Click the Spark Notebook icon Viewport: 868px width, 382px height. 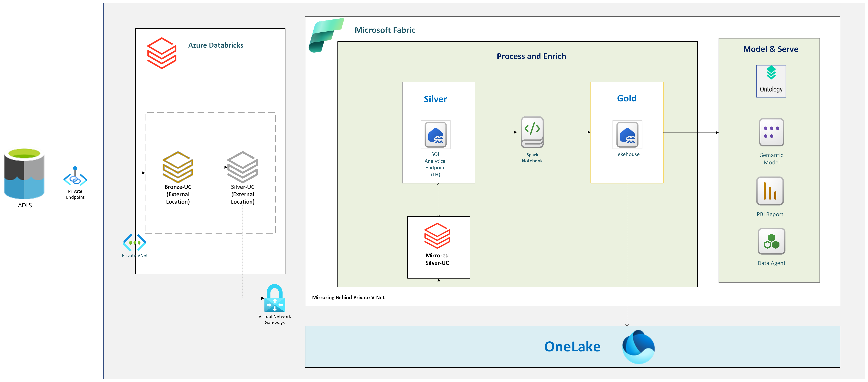[532, 132]
